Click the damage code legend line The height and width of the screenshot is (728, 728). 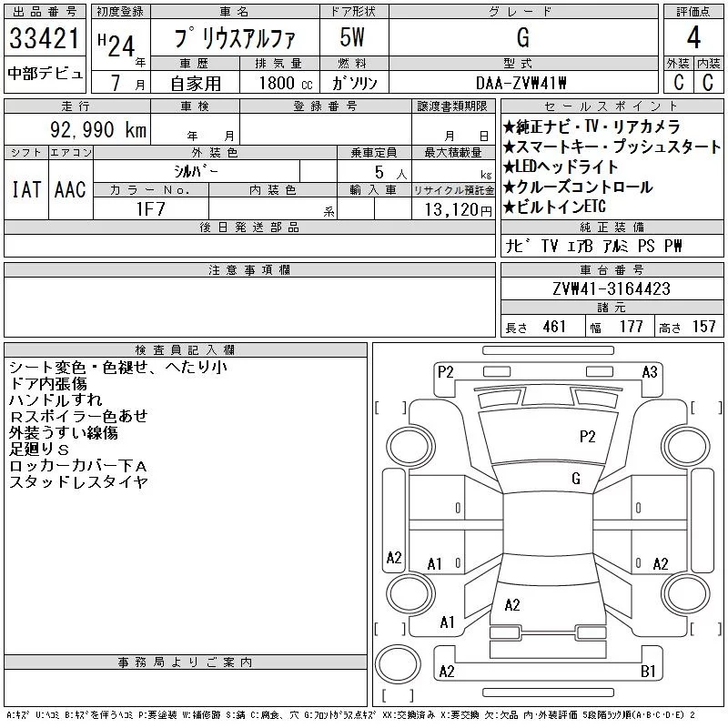coord(351,715)
